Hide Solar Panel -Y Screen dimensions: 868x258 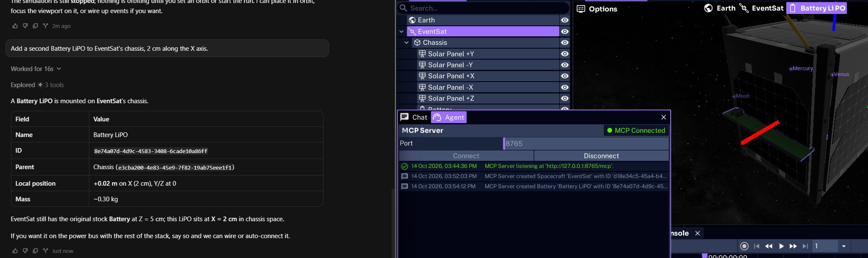click(565, 65)
